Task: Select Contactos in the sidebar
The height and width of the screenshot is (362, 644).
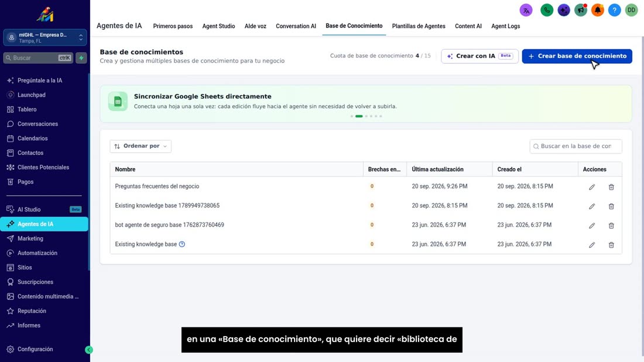Action: point(30,153)
